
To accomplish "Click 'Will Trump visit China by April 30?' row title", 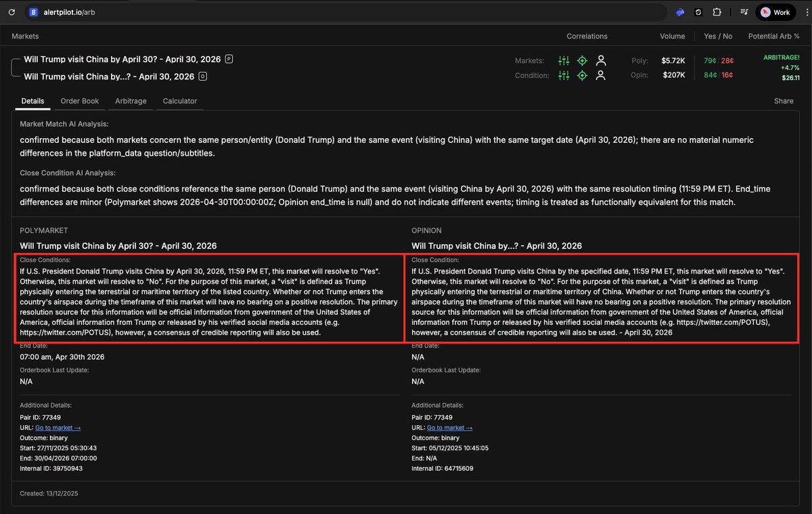I will 122,60.
